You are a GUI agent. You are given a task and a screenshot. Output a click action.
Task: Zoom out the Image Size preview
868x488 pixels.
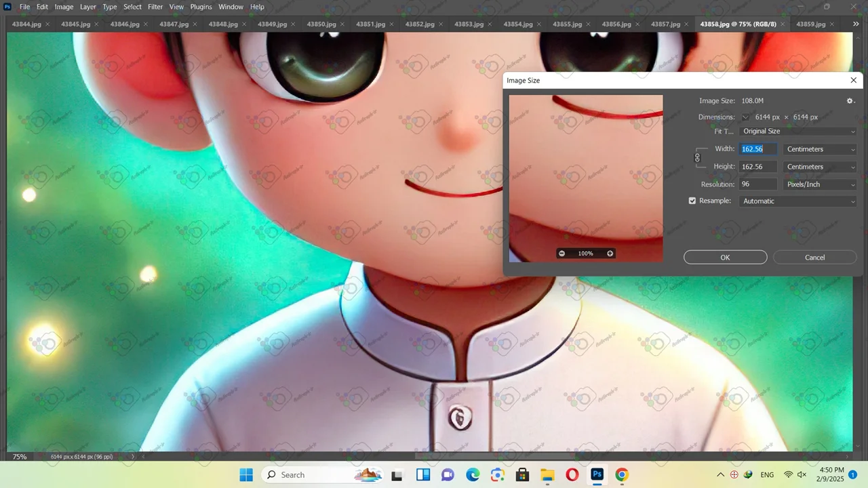click(561, 253)
